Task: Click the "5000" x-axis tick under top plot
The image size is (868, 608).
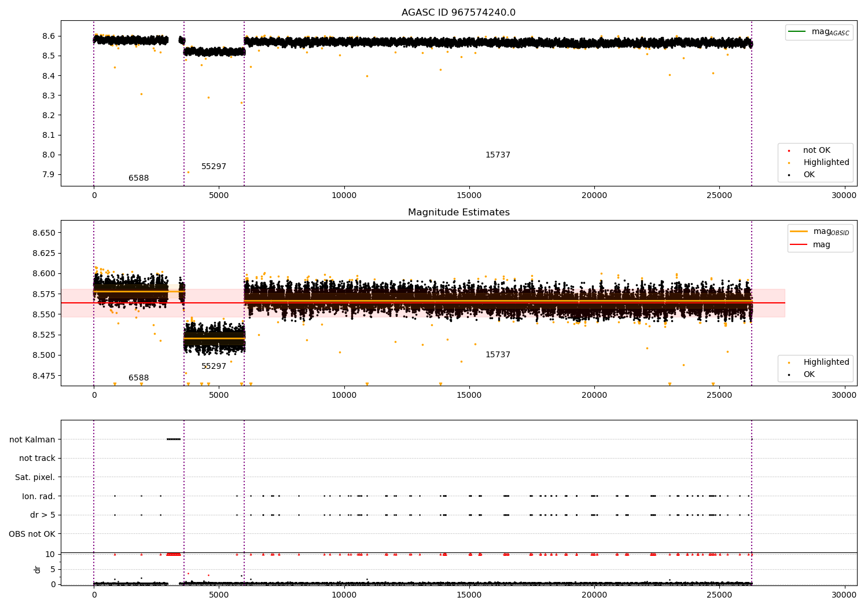Action: pyautogui.click(x=219, y=196)
